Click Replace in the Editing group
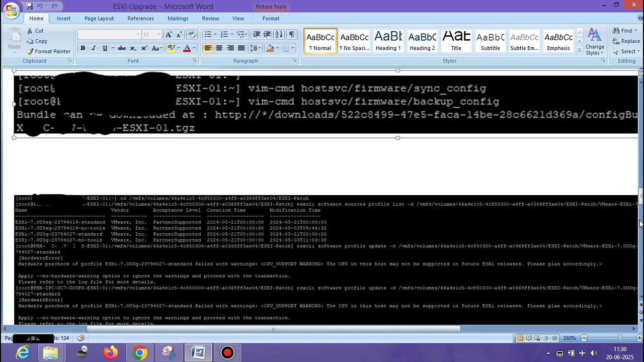644x362 pixels. [626, 41]
